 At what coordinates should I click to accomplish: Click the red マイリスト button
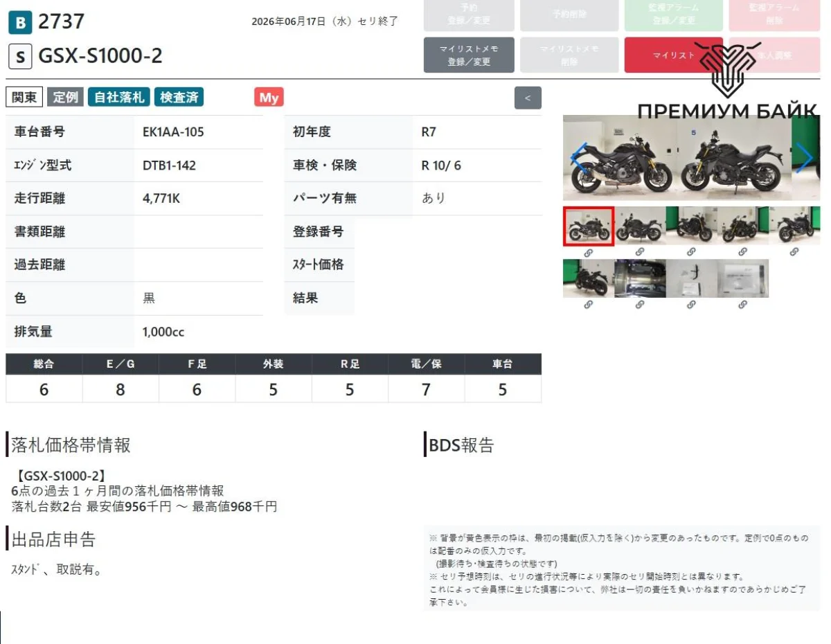[x=673, y=55]
